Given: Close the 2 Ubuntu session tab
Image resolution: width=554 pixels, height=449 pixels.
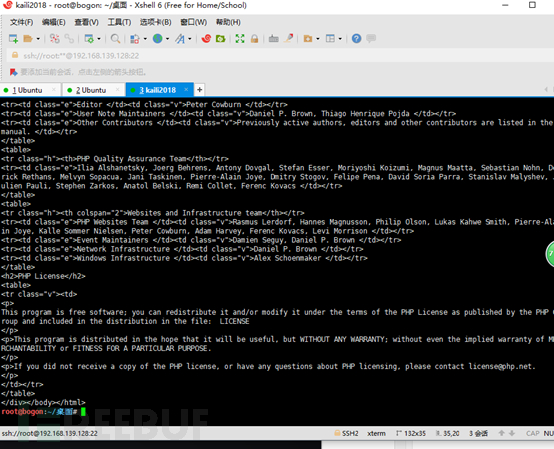Looking at the screenshot, I should (x=118, y=90).
